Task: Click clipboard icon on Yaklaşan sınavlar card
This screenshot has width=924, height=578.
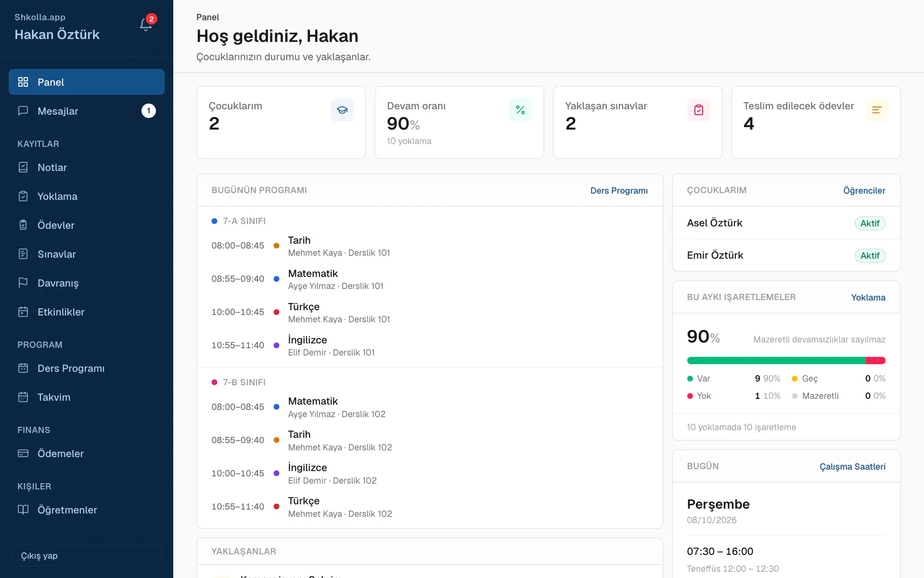Action: [699, 110]
